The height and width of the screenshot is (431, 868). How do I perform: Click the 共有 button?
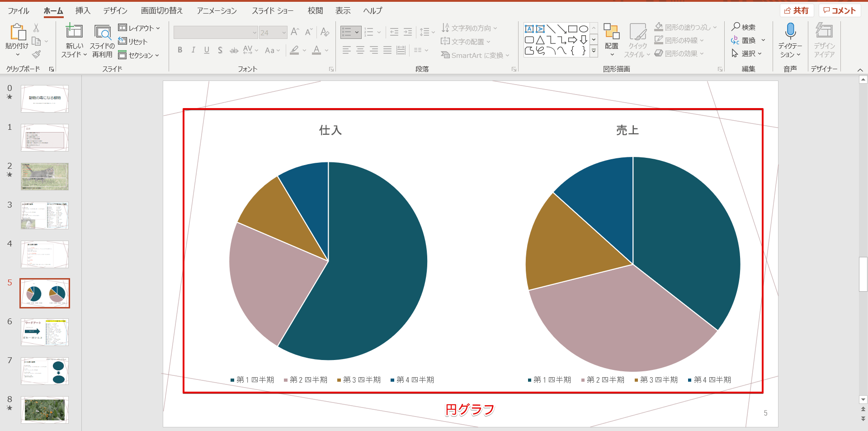(797, 10)
